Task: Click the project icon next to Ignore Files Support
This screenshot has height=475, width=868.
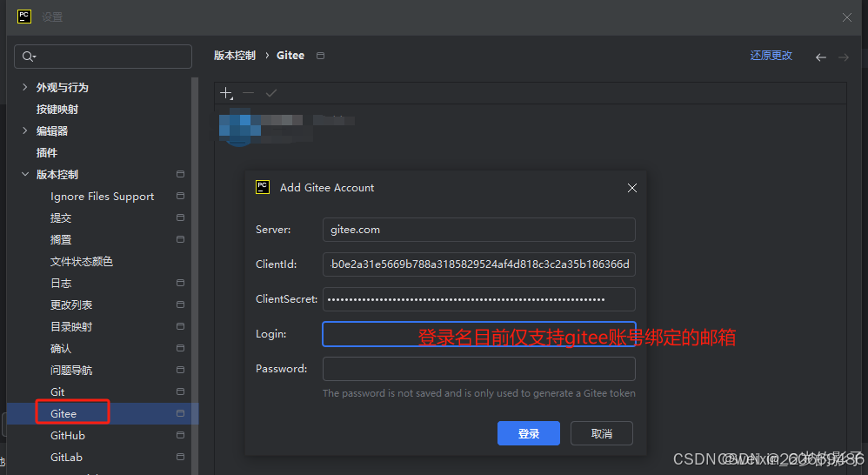Action: [x=180, y=196]
